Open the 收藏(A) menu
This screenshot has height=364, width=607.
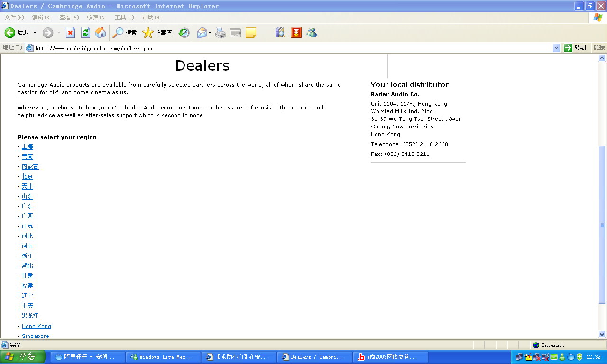pyautogui.click(x=97, y=18)
